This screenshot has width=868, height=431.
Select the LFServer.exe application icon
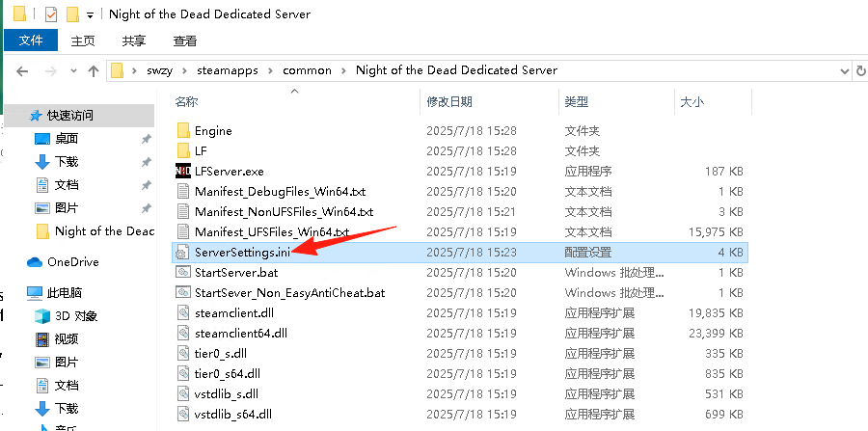click(x=182, y=171)
